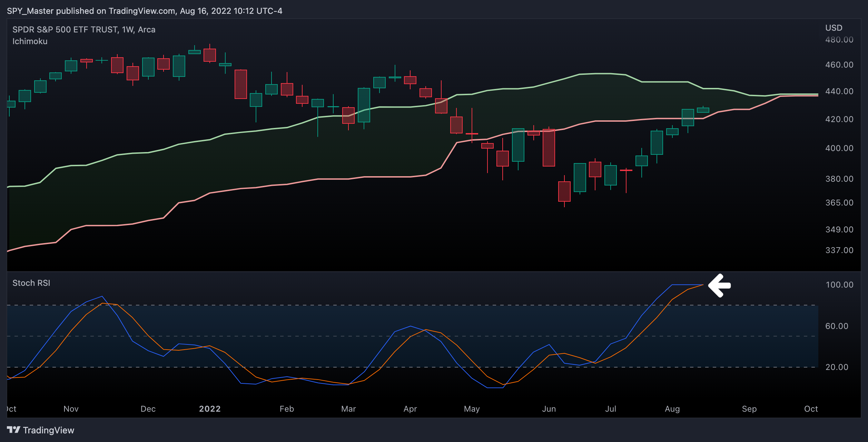Click the TradingView logo icon

tap(13, 430)
